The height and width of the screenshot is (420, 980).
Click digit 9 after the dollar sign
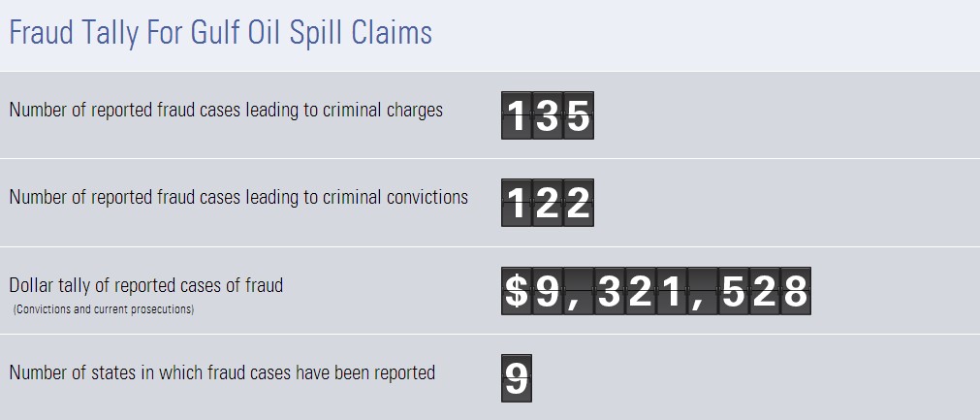548,292
